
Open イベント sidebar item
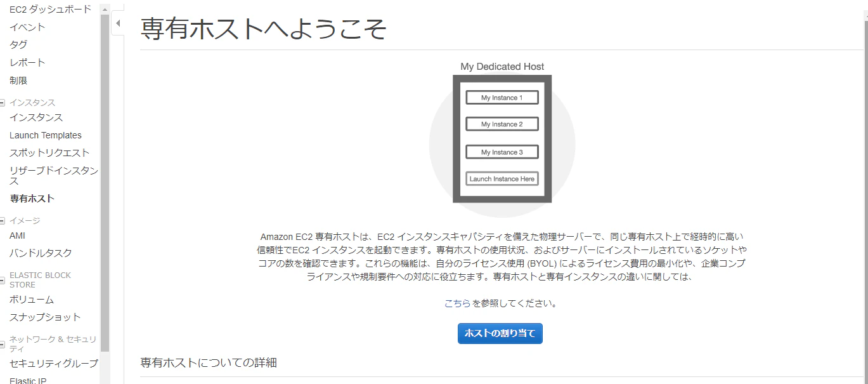point(27,27)
